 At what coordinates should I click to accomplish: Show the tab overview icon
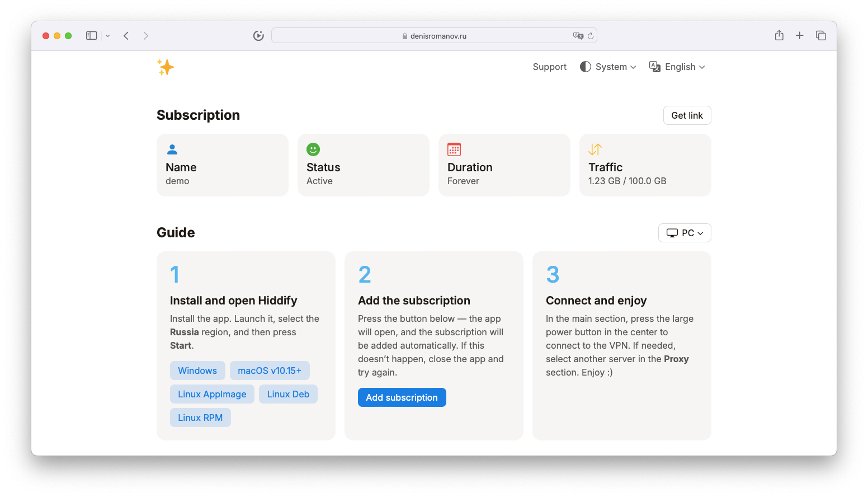point(820,36)
